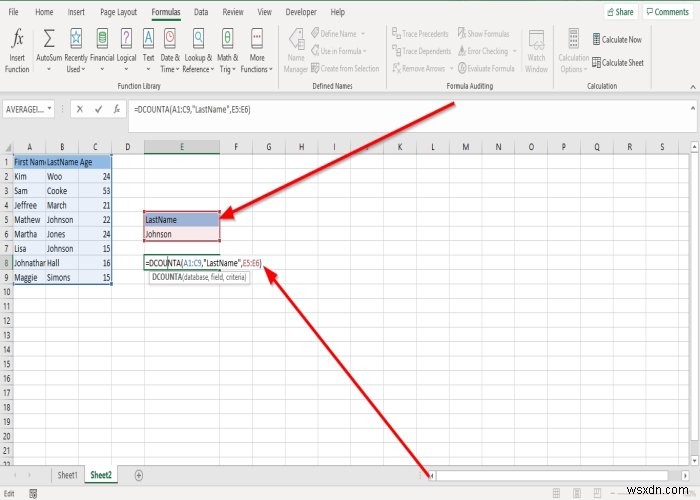This screenshot has height=500, width=700.
Task: Open the File tab
Action: 13,12
